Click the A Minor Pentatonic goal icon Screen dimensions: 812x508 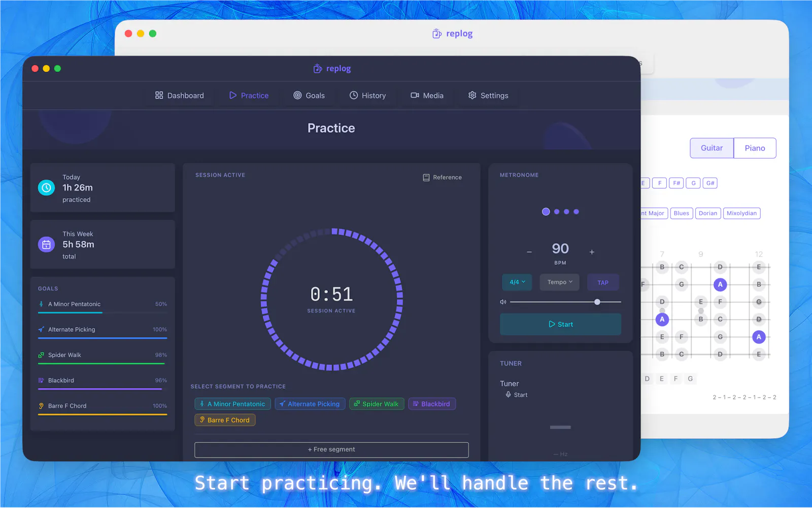41,304
